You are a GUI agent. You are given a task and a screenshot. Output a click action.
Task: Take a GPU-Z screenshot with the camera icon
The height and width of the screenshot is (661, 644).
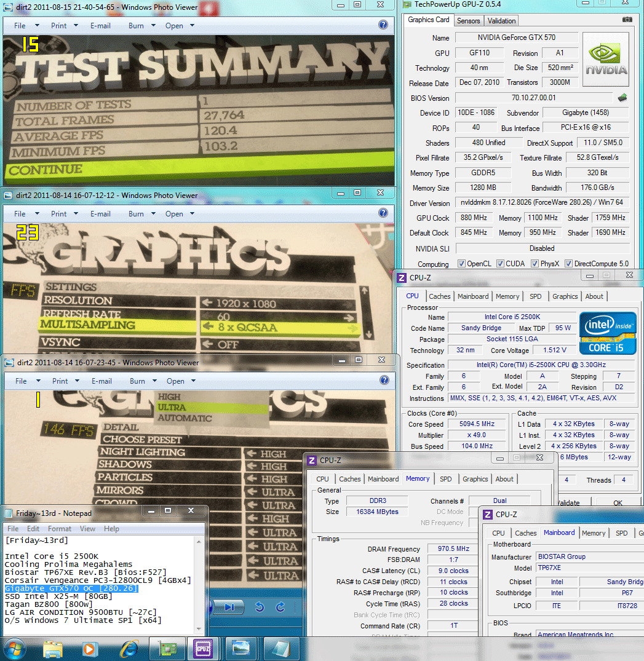pyautogui.click(x=627, y=20)
